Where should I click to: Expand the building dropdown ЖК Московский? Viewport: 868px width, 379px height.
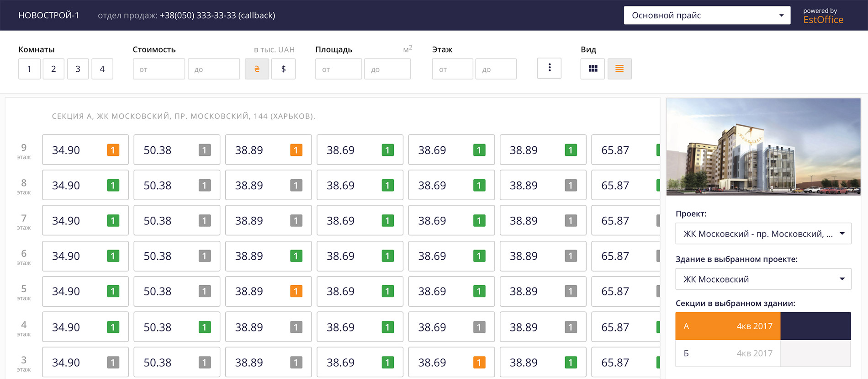[x=763, y=279]
